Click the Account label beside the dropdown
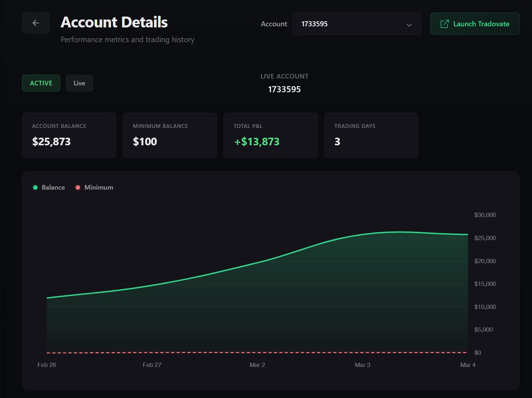532x398 pixels. (274, 24)
